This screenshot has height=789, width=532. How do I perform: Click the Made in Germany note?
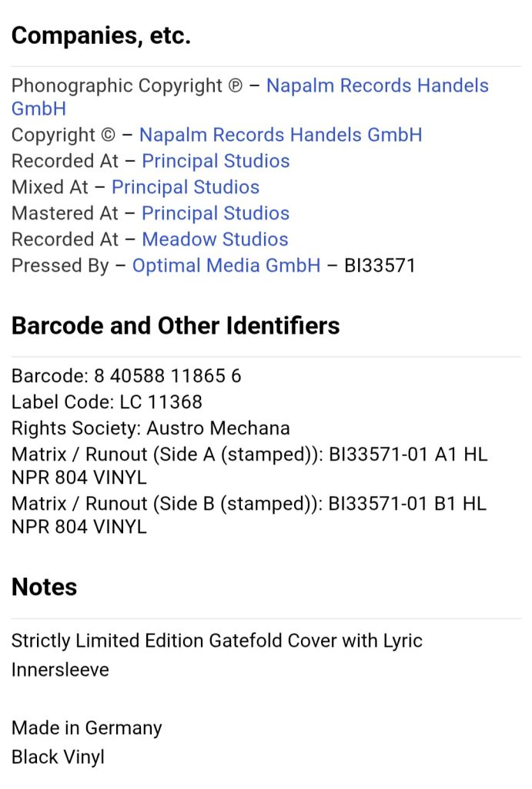click(x=87, y=727)
